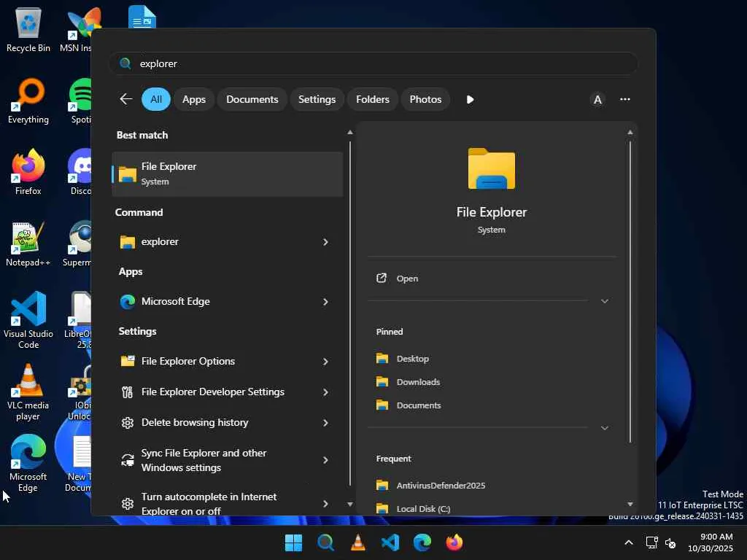Viewport: 747px width, 560px height.
Task: Open the three-dots more options menu
Action: pyautogui.click(x=625, y=99)
